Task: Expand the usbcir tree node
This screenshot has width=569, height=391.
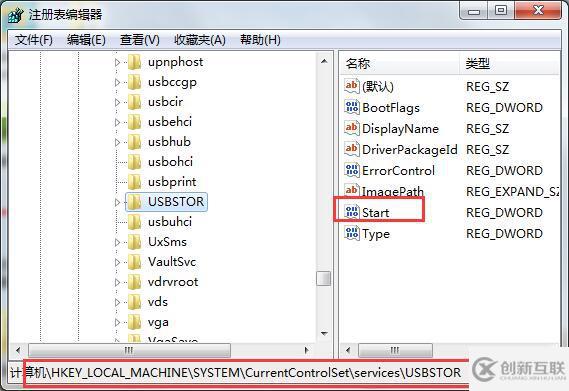Action: (117, 102)
